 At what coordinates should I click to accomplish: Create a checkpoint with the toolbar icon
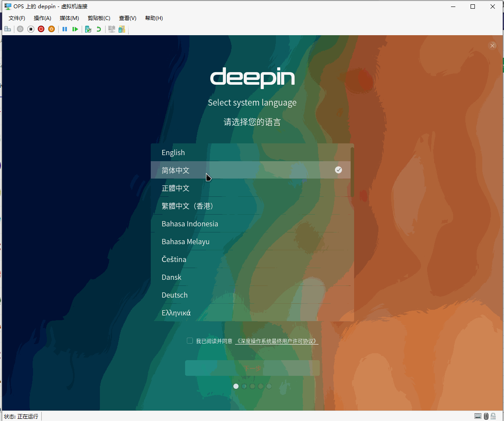coord(88,29)
